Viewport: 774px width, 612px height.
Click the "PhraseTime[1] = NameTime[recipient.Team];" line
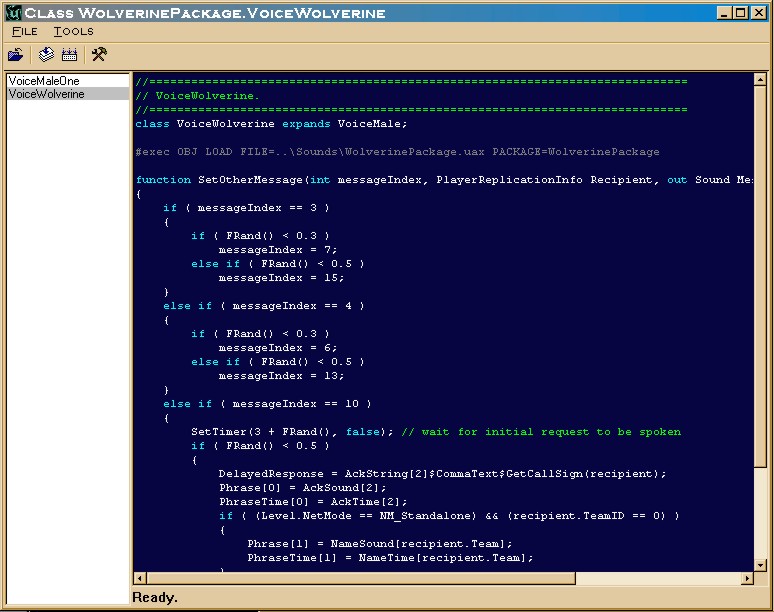pos(390,558)
